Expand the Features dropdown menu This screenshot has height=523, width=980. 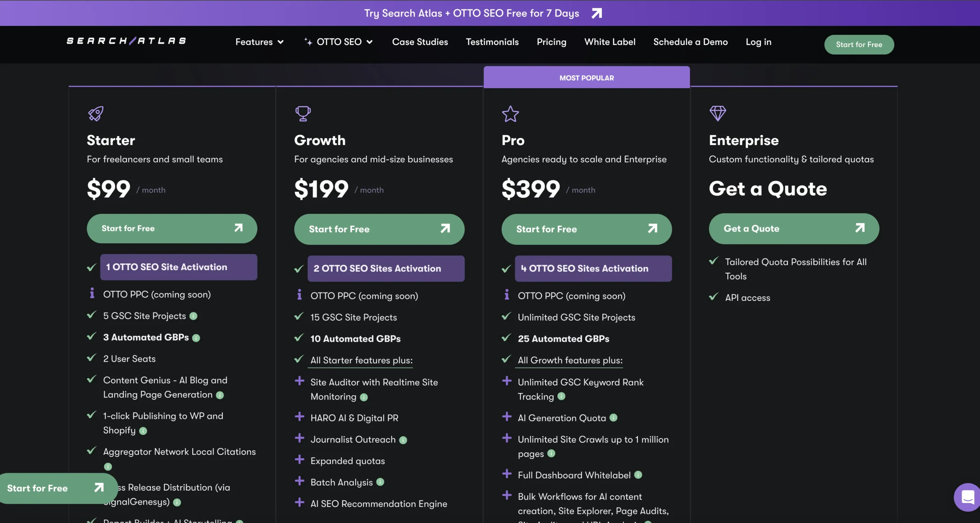(x=259, y=42)
